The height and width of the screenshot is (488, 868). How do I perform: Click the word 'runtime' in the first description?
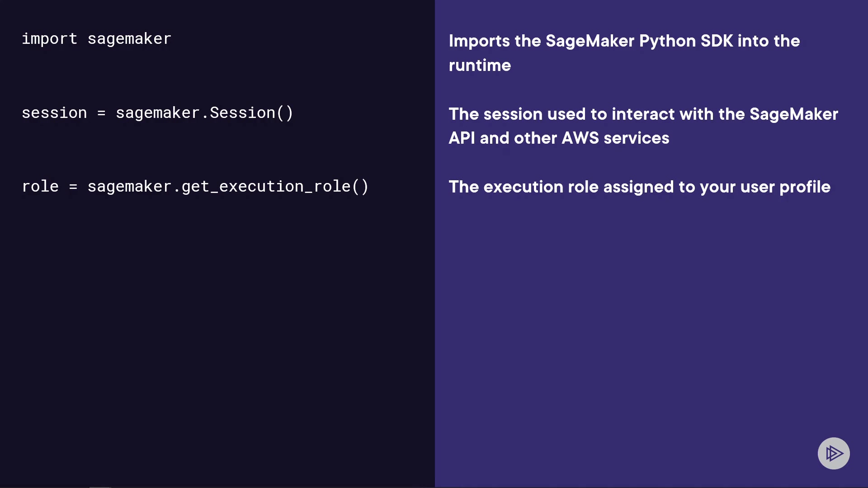point(480,66)
